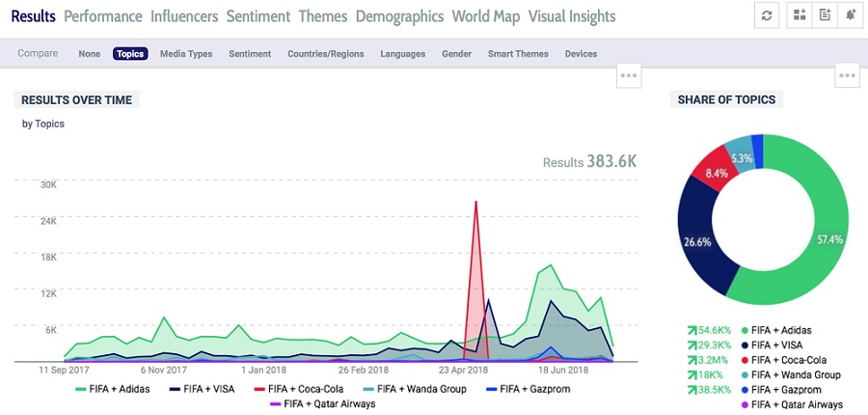Toggle FIFA + Adidas series in chart legend

(113, 389)
